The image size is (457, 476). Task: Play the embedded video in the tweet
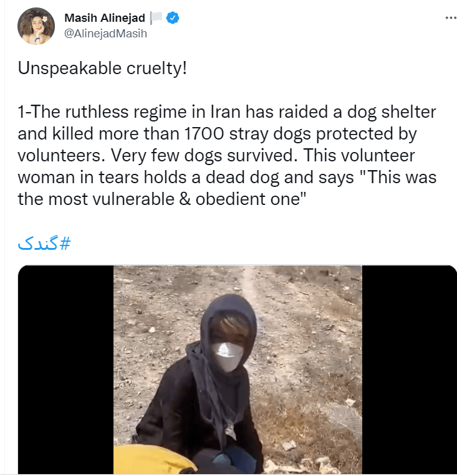[238, 369]
